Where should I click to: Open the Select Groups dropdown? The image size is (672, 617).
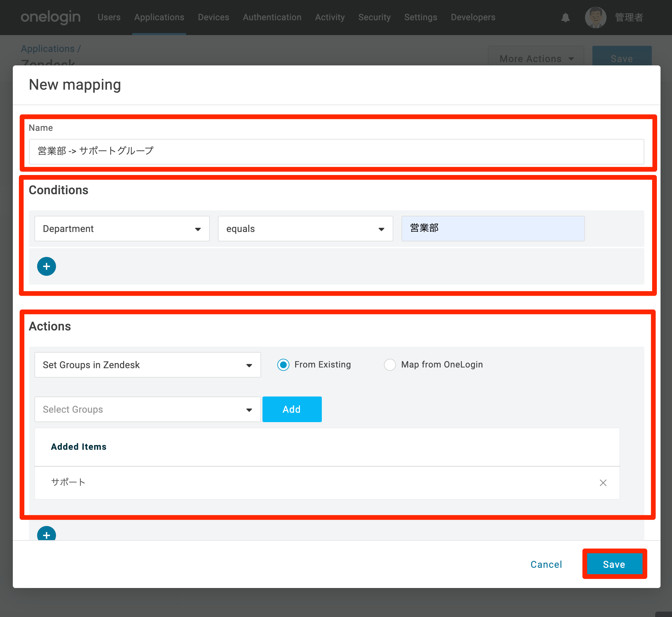(148, 409)
